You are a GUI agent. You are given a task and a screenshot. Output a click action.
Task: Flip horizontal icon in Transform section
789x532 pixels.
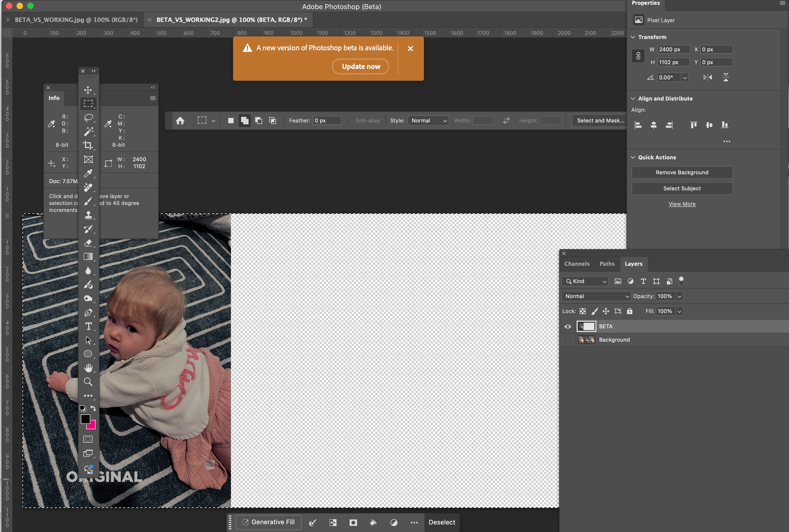[707, 77]
